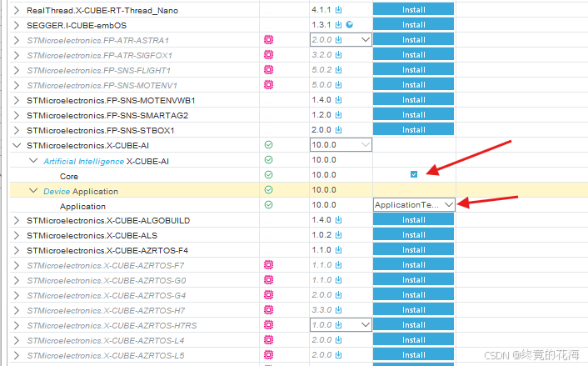Click download icon beside SEGGER embOS version 1.3.1
Image resolution: width=588 pixels, height=366 pixels.
[339, 25]
